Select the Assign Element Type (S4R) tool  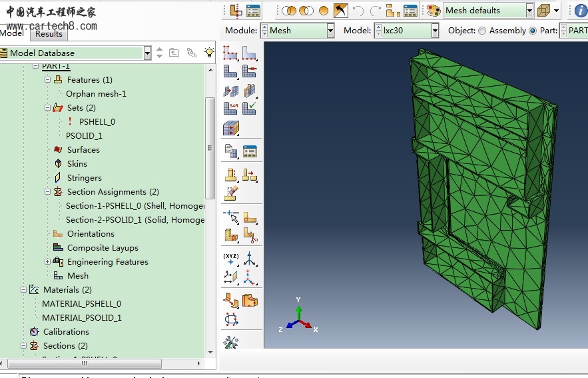230,107
